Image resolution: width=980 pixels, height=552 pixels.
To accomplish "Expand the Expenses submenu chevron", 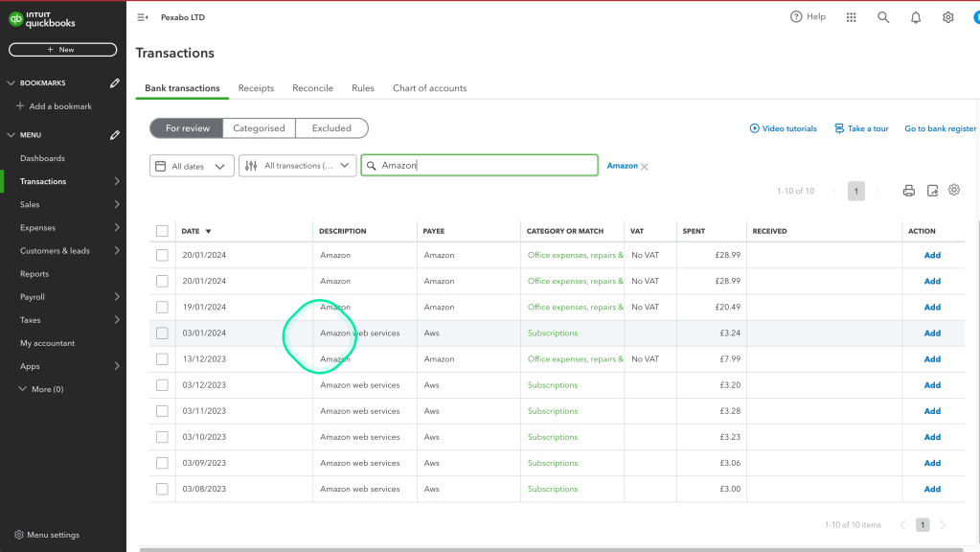I will [116, 227].
